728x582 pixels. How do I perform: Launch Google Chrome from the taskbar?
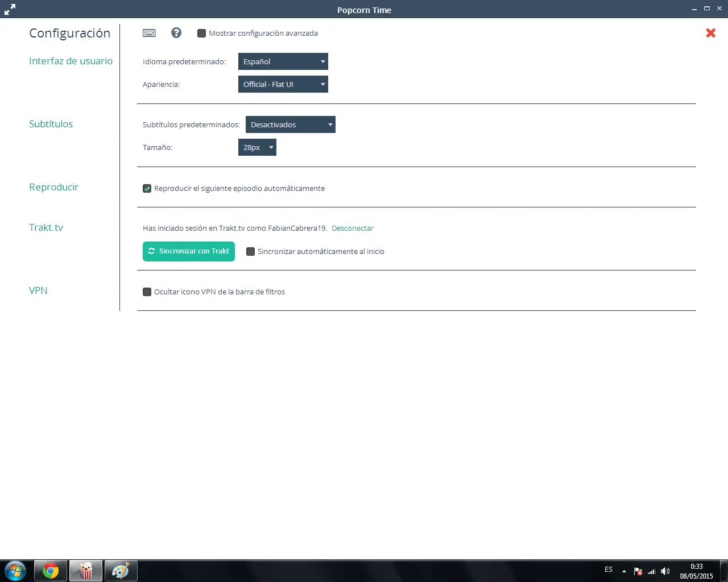(51, 571)
